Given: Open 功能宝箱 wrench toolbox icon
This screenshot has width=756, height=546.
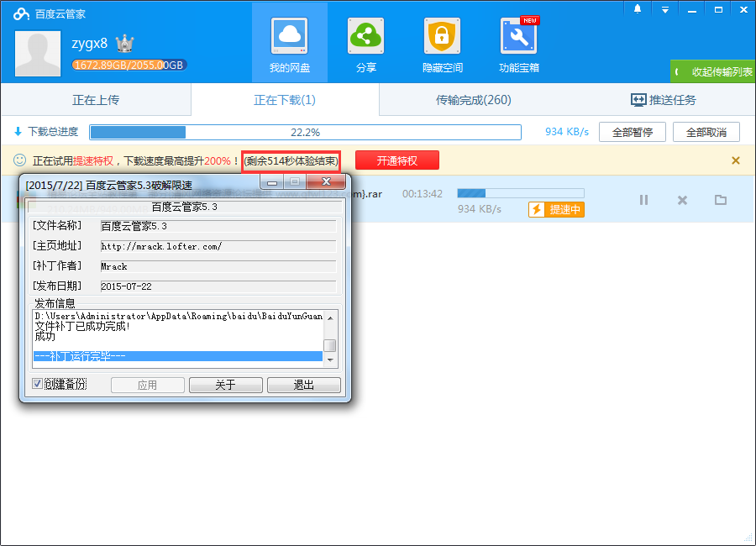Looking at the screenshot, I should (519, 36).
